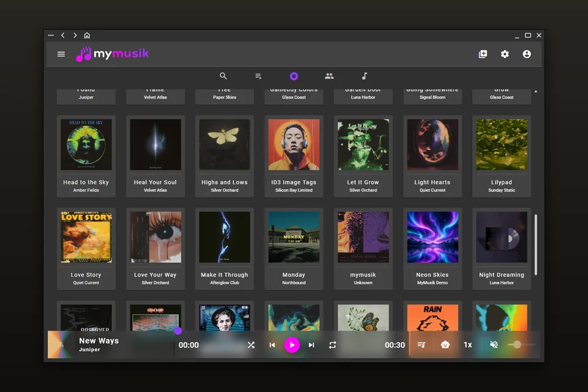Open the Head to the Sky album
Image resolution: width=588 pixels, height=392 pixels.
86,156
